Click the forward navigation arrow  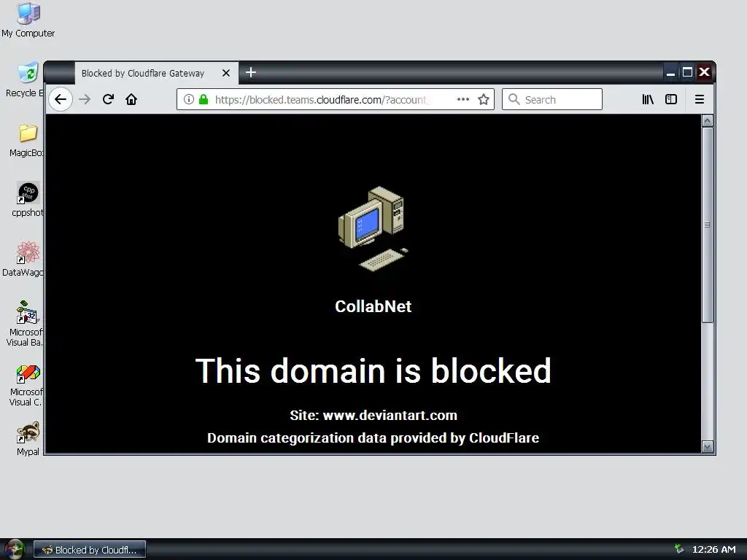click(85, 99)
